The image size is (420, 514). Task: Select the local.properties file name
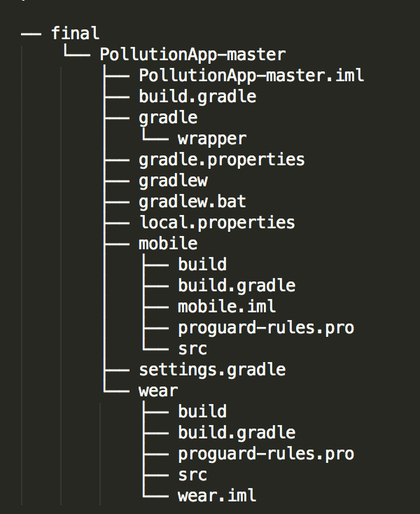point(218,223)
